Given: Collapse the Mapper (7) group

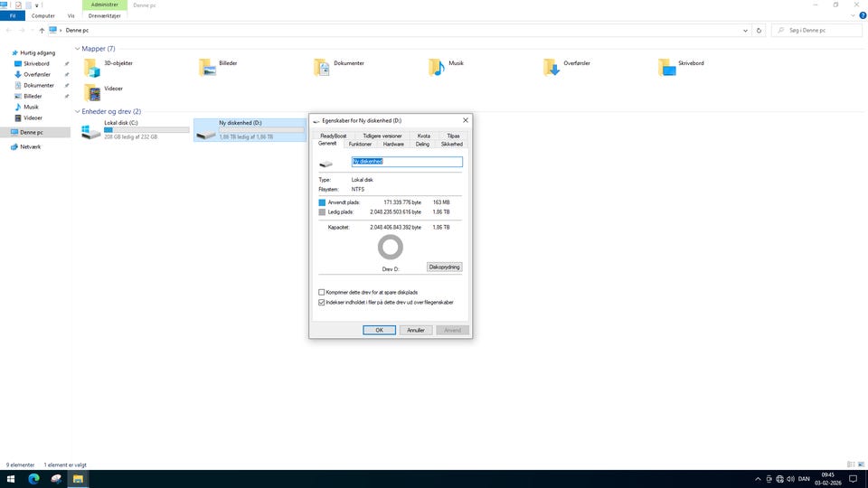Looking at the screenshot, I should [77, 49].
